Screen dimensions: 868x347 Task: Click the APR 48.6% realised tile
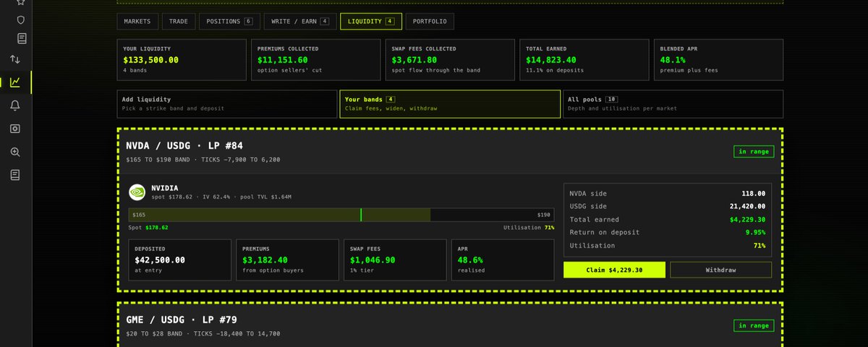tap(503, 260)
